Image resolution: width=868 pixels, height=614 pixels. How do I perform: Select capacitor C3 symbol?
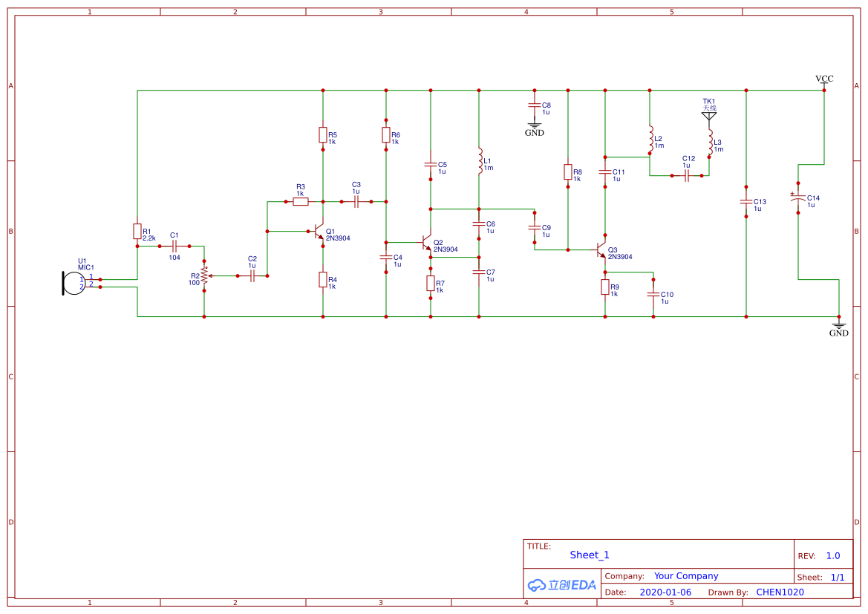pos(356,201)
